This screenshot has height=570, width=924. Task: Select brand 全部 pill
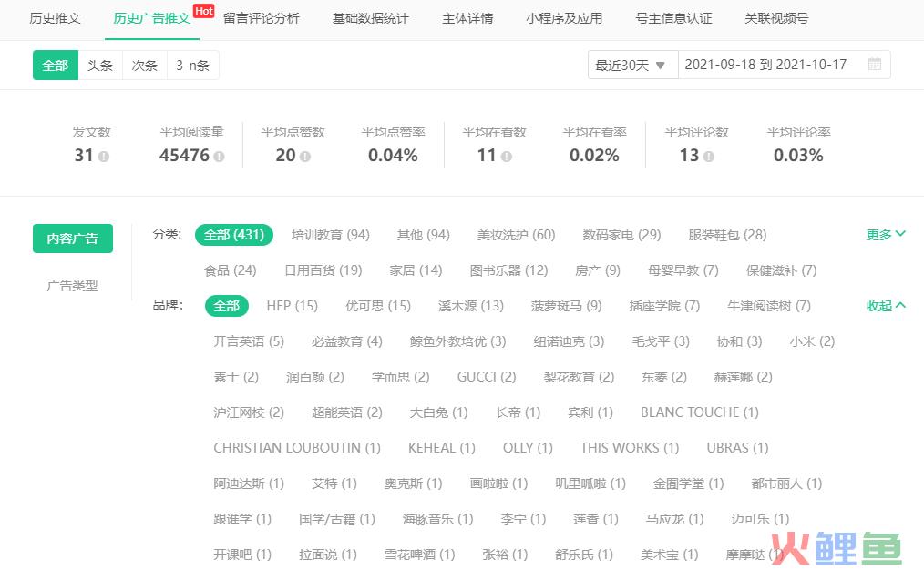227,306
